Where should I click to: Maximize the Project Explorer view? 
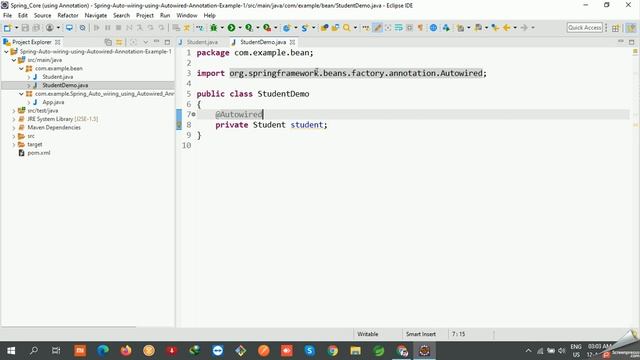[167, 42]
